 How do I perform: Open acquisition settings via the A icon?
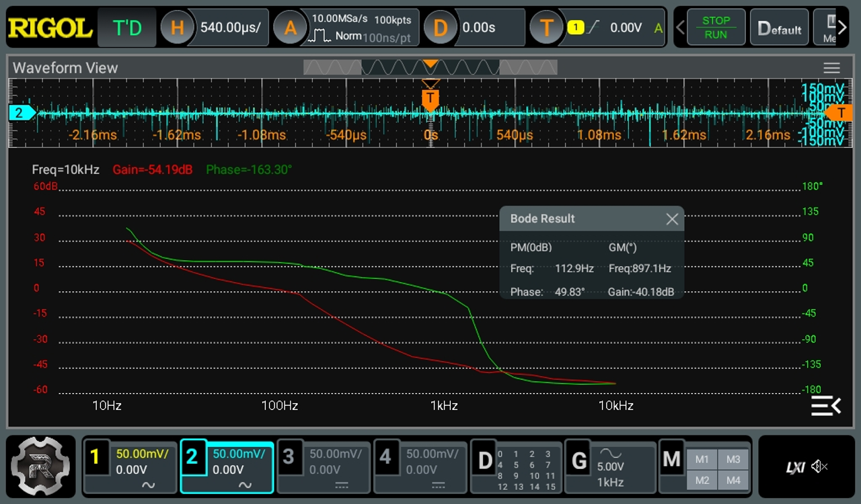coord(291,27)
